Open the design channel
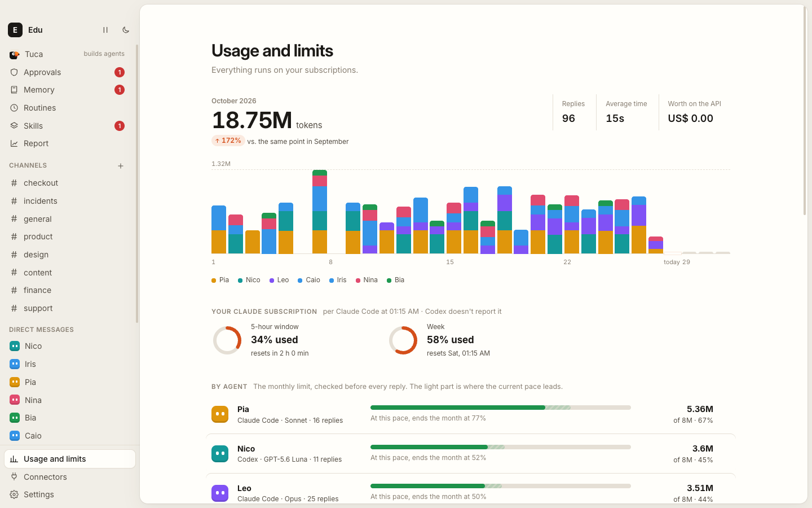 68,255
